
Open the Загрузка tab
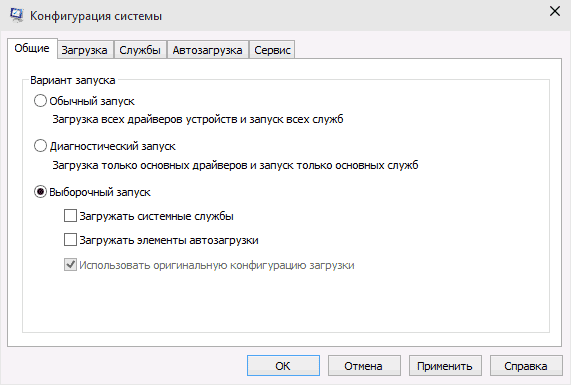point(84,50)
